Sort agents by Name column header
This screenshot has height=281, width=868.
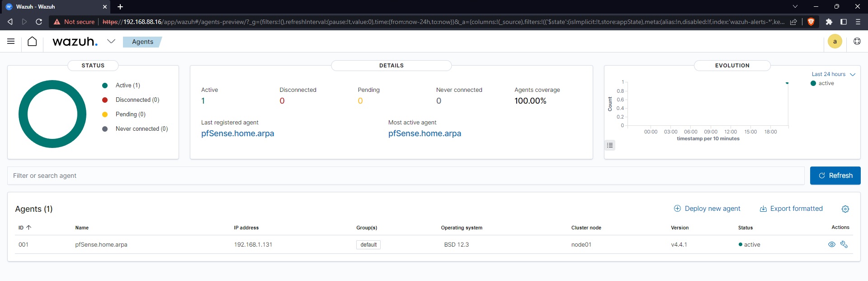coord(82,228)
